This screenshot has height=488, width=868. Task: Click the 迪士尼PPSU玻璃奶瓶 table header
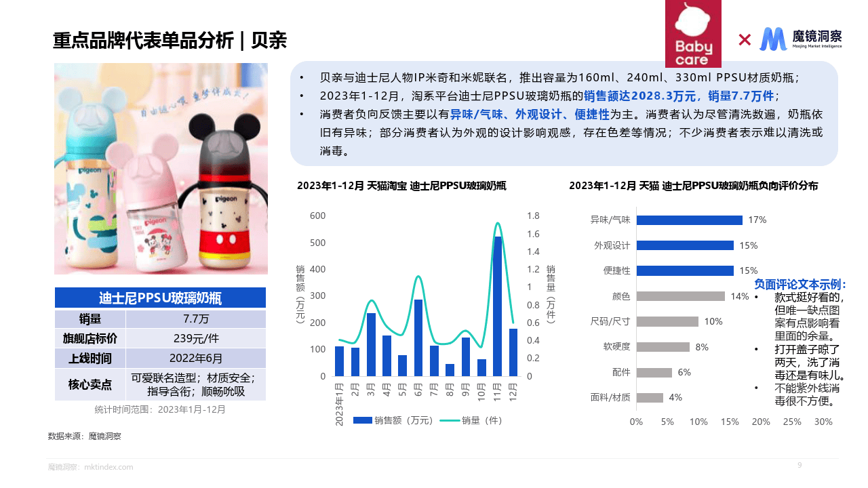point(160,298)
